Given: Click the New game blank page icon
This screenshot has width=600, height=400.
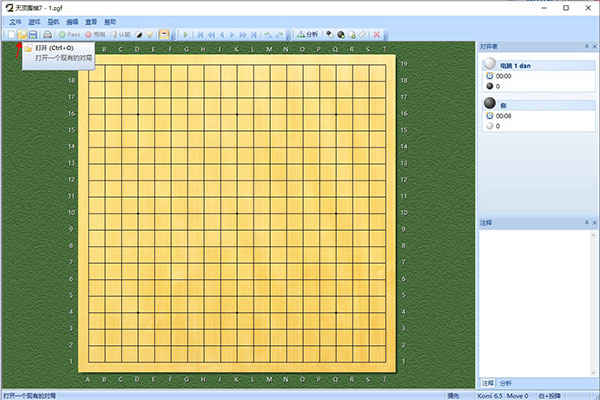Looking at the screenshot, I should click(x=11, y=35).
